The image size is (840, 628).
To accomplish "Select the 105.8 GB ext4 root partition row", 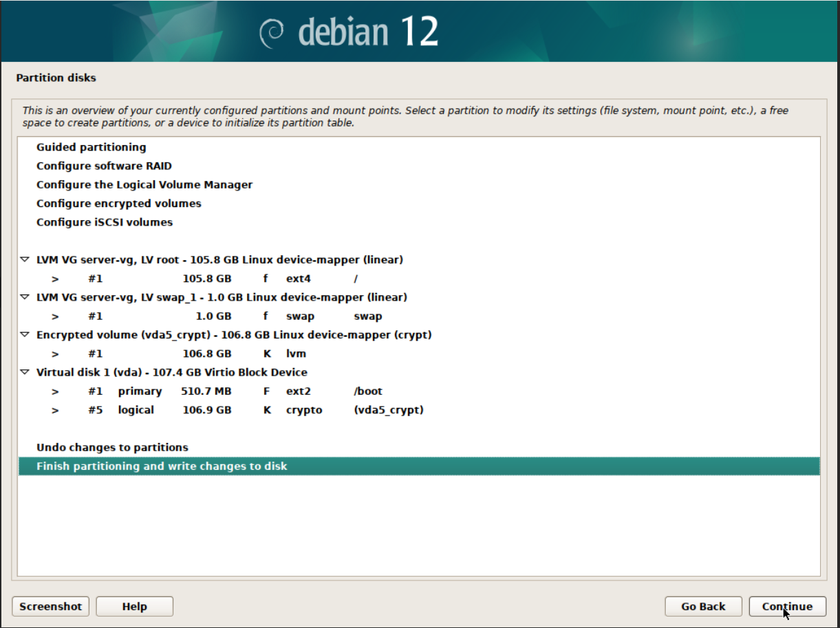I will [419, 279].
